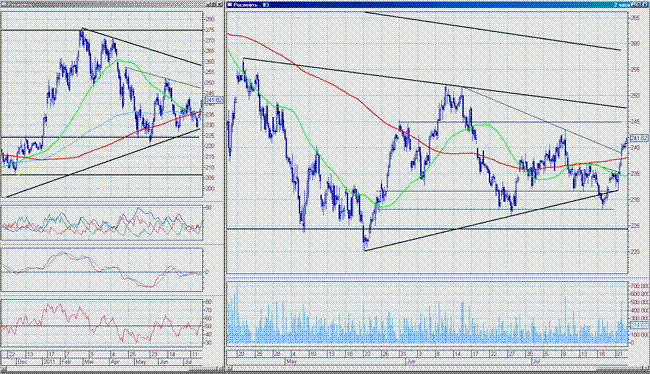Click the Jun month label on right timeline

pos(411,362)
